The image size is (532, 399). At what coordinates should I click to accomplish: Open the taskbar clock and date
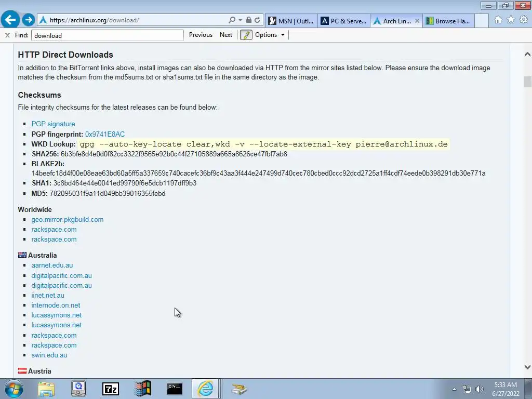tap(506, 389)
